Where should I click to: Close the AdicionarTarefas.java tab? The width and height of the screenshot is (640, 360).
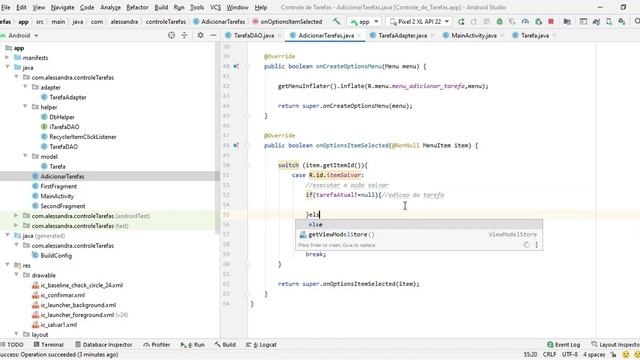tap(359, 36)
